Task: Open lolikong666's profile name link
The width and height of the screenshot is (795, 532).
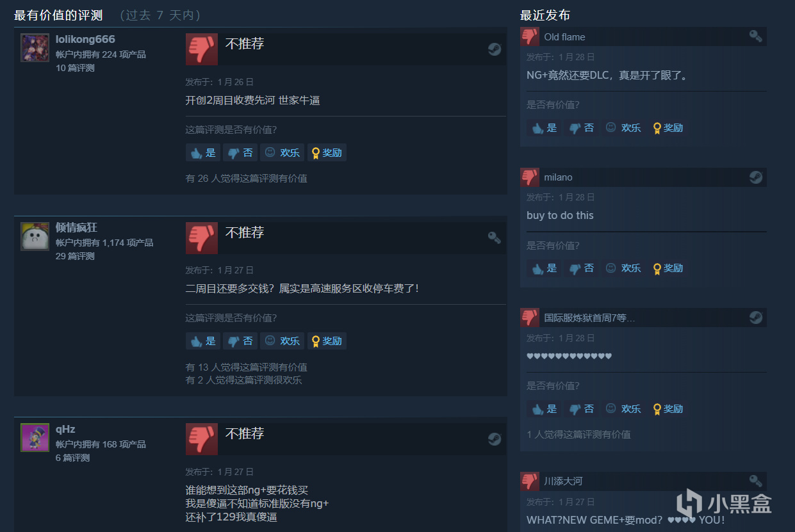Action: click(x=85, y=40)
